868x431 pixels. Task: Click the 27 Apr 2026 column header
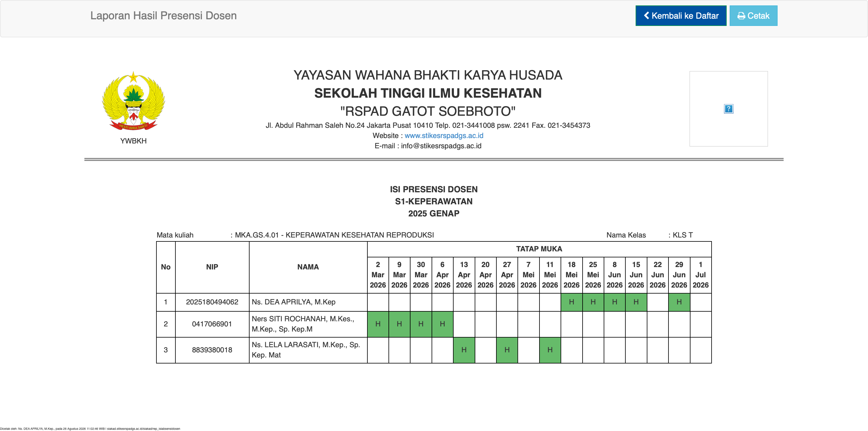click(x=507, y=275)
